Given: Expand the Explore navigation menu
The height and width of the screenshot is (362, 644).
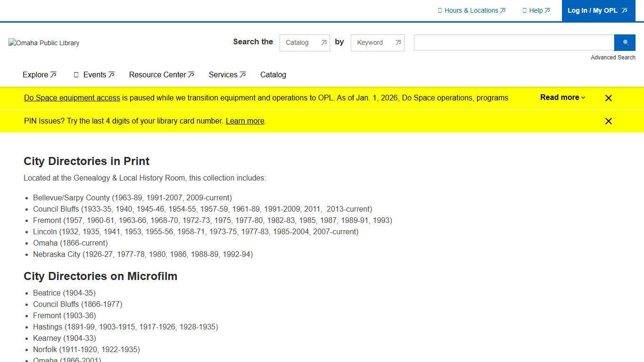Looking at the screenshot, I should pos(40,75).
